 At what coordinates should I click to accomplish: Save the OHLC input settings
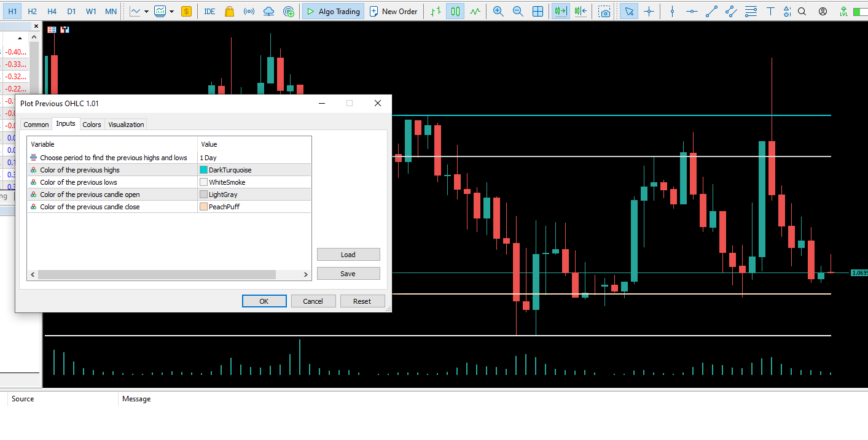coord(348,273)
